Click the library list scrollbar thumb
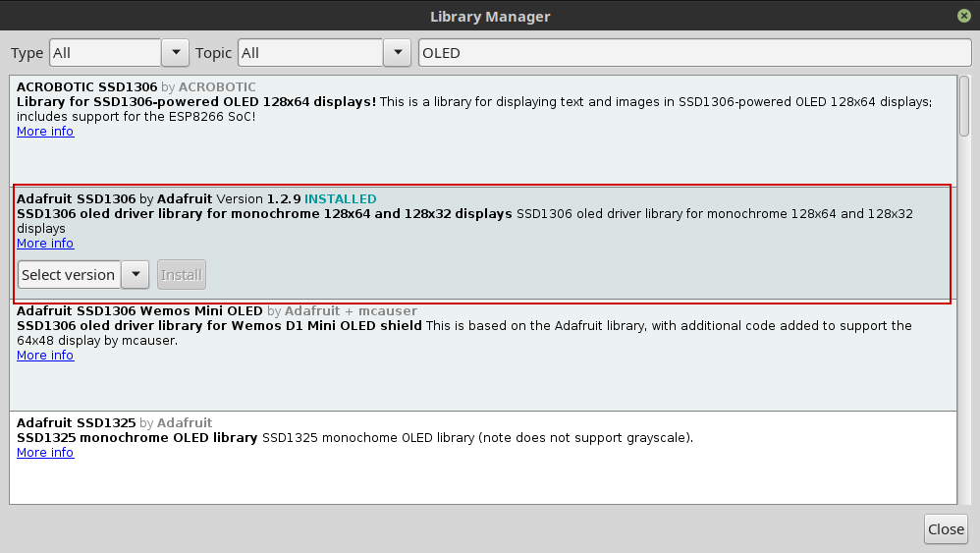This screenshot has width=980, height=553. click(x=964, y=106)
